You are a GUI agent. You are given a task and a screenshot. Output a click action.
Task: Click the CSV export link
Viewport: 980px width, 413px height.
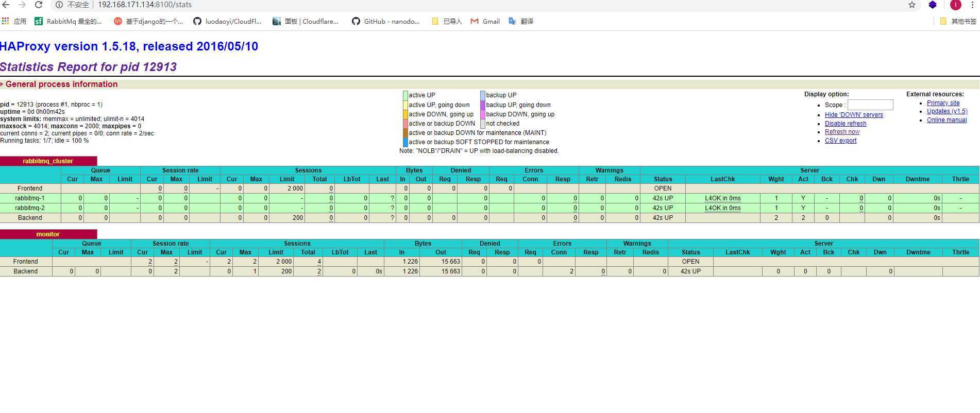tap(840, 141)
